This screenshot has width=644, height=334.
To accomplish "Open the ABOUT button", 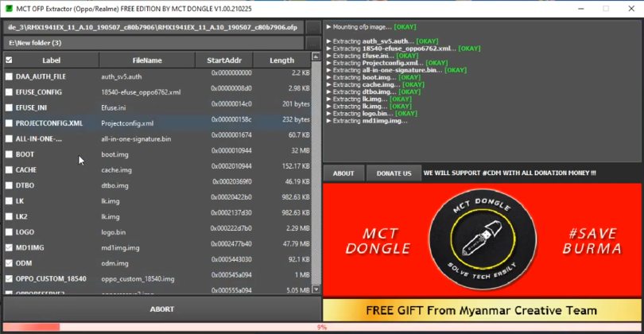I will pos(343,173).
